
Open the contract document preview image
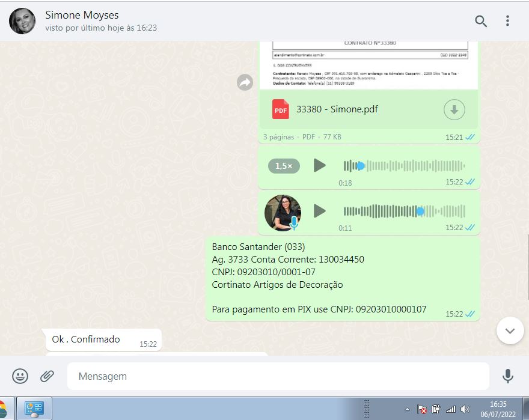pos(369,65)
